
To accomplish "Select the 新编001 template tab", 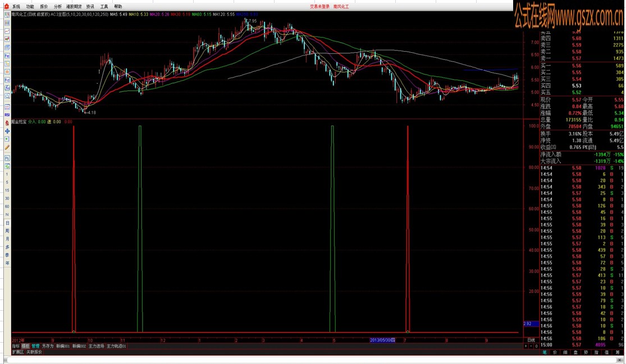I will 63,346.
